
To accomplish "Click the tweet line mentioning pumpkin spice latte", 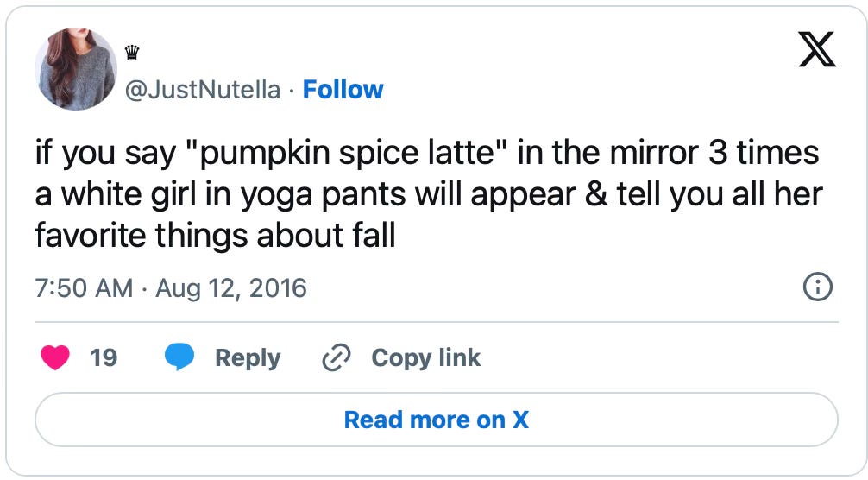I will click(426, 155).
